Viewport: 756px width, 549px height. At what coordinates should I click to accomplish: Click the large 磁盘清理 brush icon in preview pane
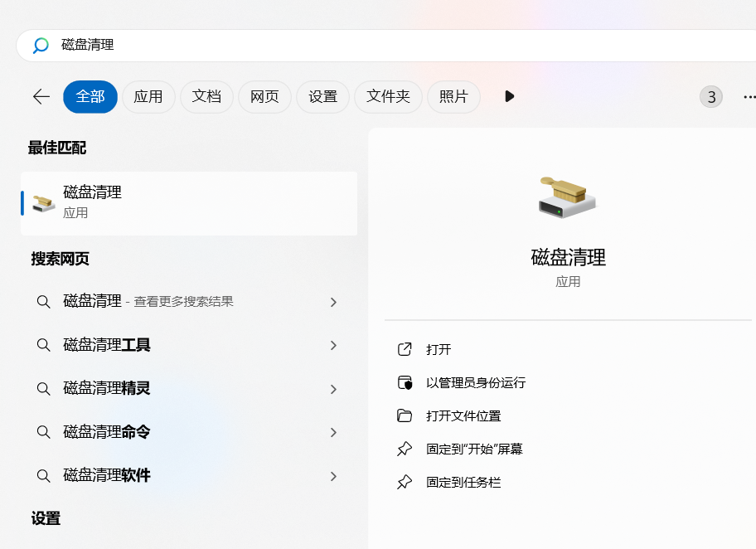click(567, 197)
